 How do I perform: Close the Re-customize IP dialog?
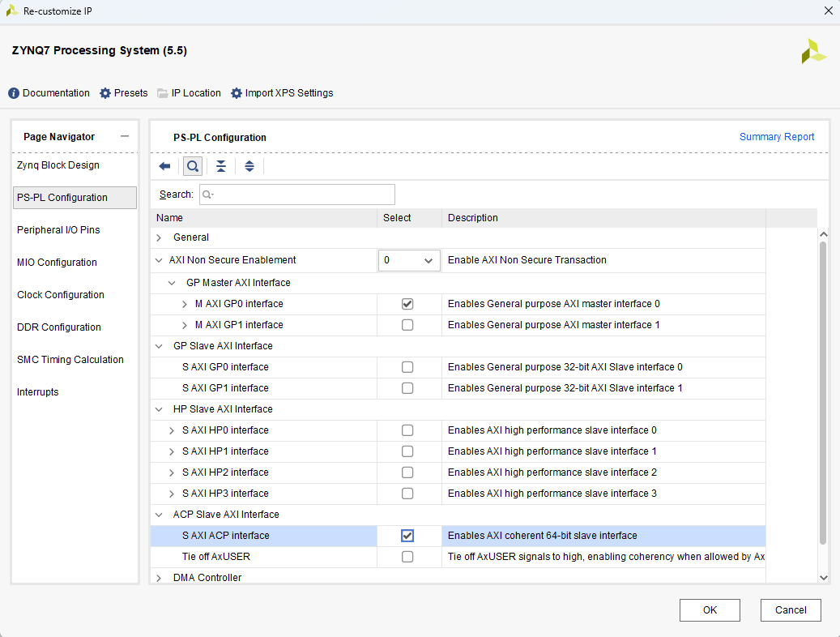[828, 11]
